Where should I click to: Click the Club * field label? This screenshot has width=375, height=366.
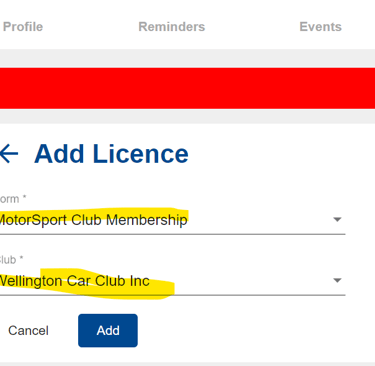pyautogui.click(x=11, y=260)
